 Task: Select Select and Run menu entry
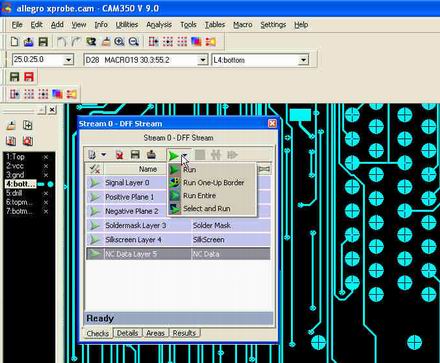click(207, 209)
